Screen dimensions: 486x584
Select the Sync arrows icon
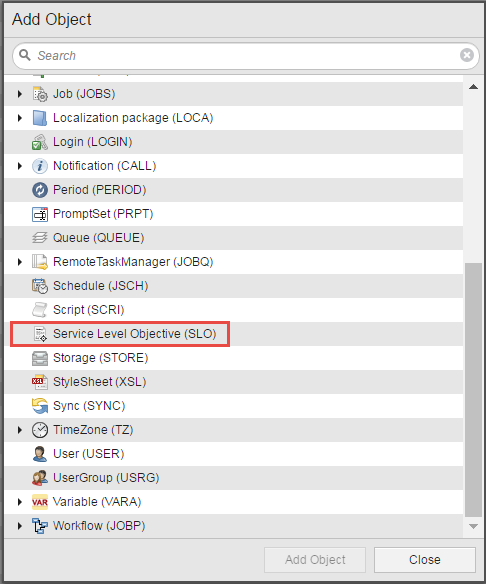40,406
